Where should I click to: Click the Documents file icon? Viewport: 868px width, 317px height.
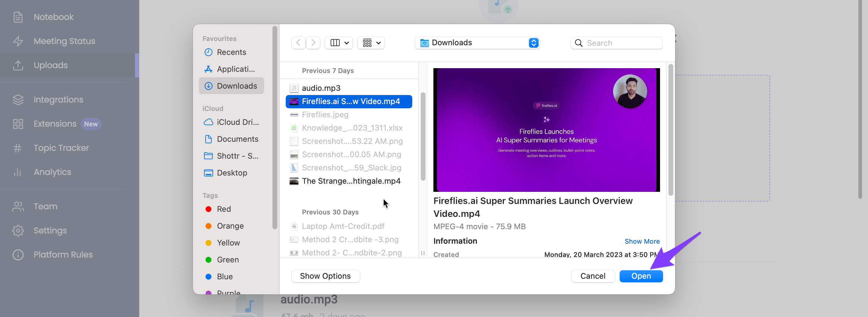(x=209, y=139)
